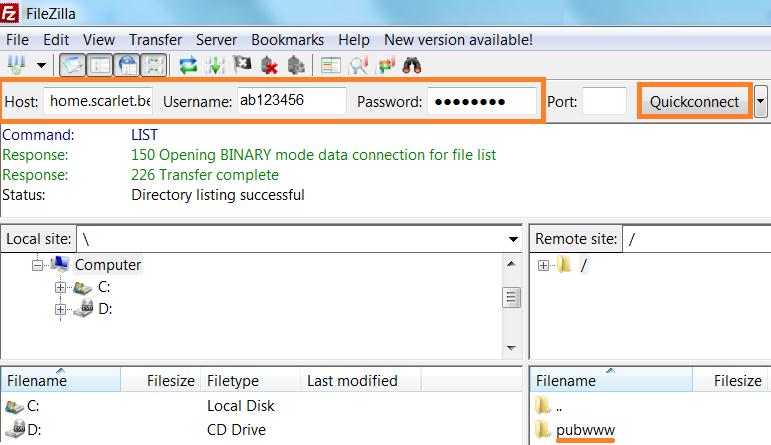Select C: drive in the local tree
Screen dimensions: 771x445
[104, 287]
